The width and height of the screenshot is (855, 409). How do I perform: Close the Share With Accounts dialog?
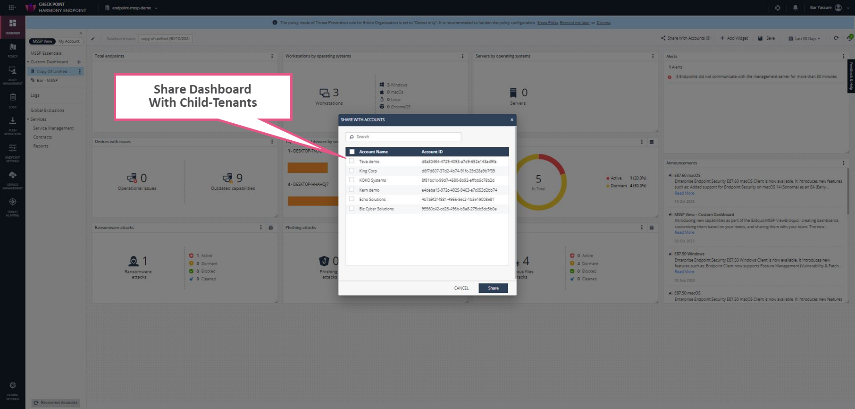coord(512,118)
